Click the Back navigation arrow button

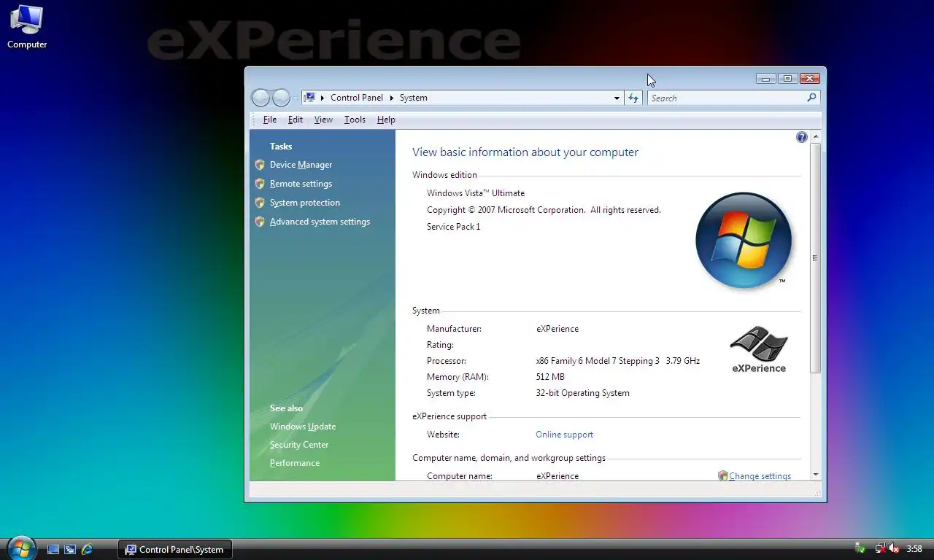(x=260, y=98)
